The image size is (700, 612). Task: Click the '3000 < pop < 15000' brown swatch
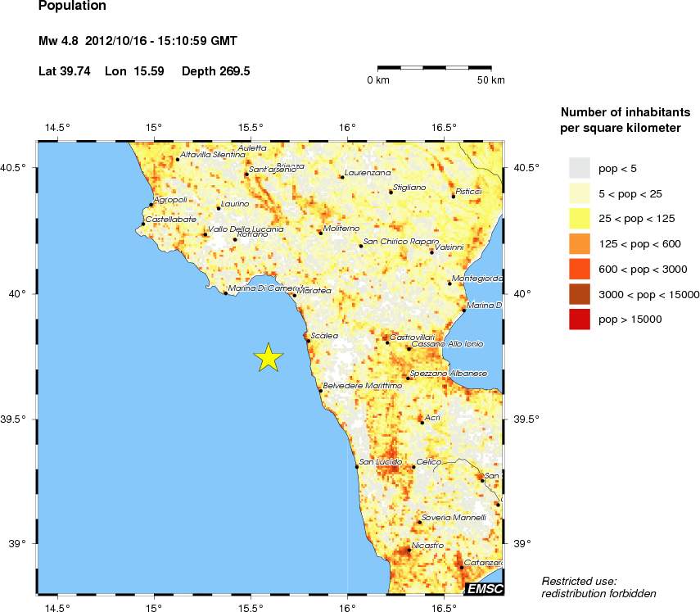tap(580, 294)
